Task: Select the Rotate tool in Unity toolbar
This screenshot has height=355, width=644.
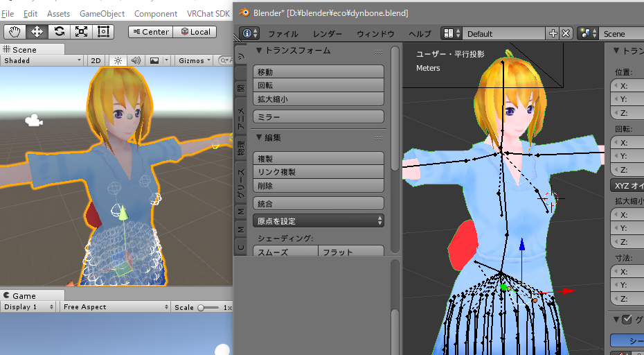Action: point(59,32)
